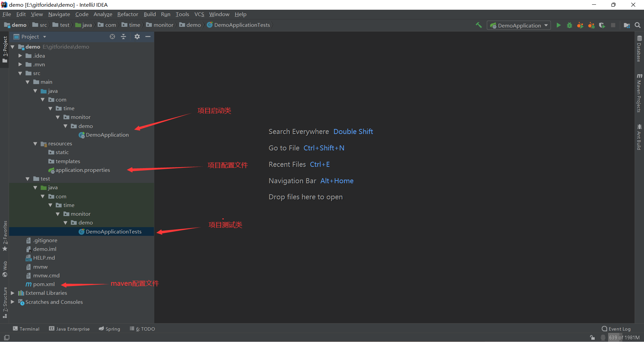Toggle the Web side tab
The image size is (644, 342).
pyautogui.click(x=5, y=269)
